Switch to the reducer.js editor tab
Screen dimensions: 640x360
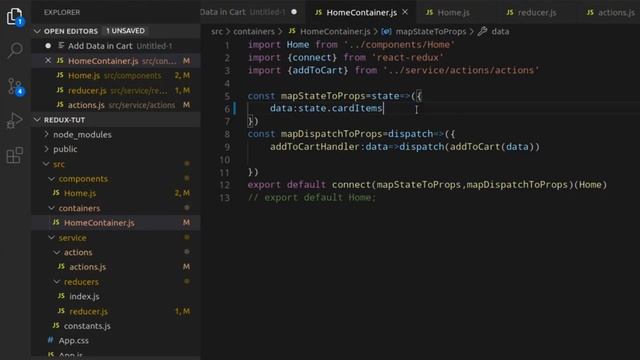537,13
